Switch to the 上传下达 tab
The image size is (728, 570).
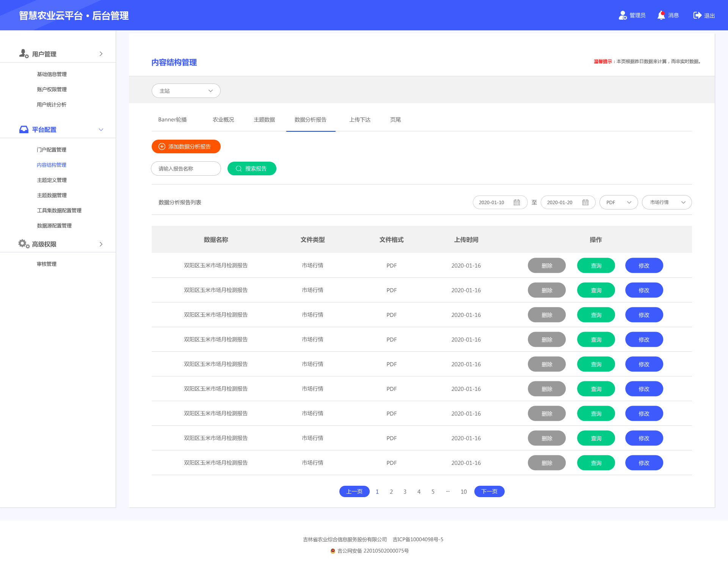pyautogui.click(x=360, y=120)
